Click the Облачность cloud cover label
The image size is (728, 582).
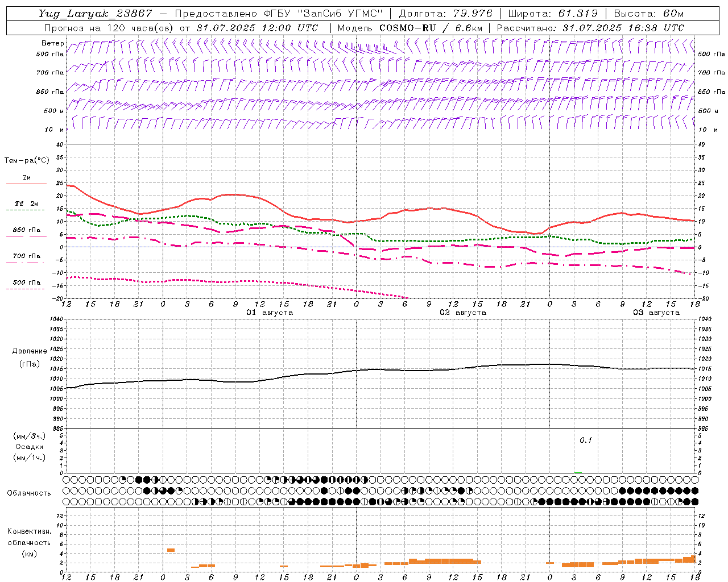[x=29, y=493]
